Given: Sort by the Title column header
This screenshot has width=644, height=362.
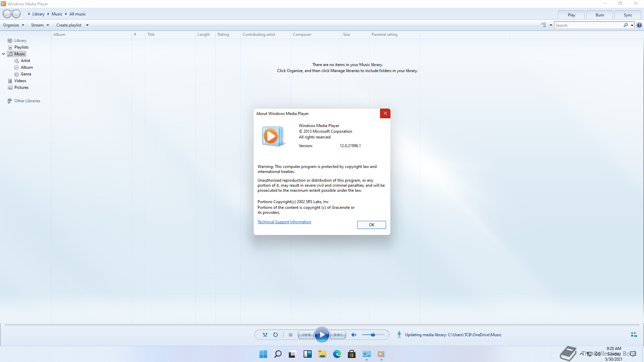Looking at the screenshot, I should [170, 35].
